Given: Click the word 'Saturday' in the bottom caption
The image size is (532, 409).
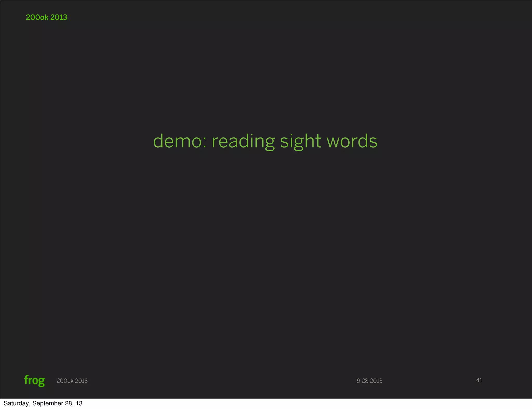Looking at the screenshot, I should coord(17,403).
